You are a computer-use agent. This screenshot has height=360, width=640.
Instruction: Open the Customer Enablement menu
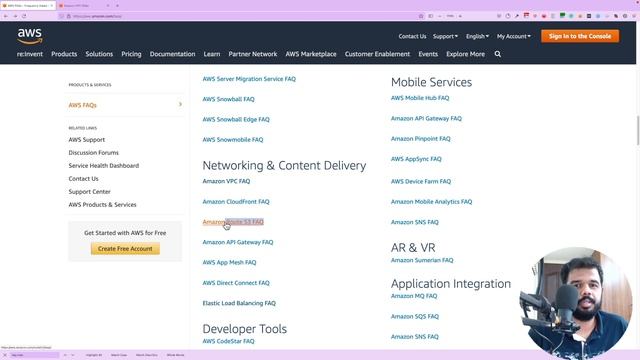pos(377,54)
